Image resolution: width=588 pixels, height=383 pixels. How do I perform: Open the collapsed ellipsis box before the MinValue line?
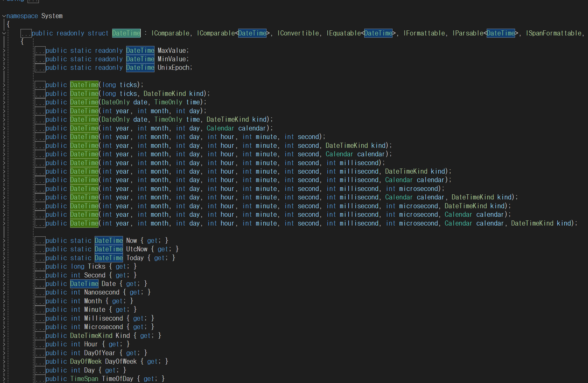click(40, 60)
